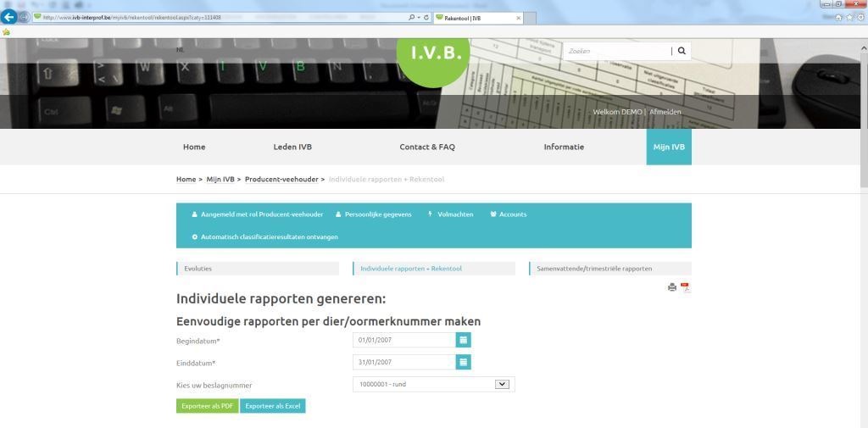Click the Afmelden logout link
868x428 pixels.
[x=665, y=112]
